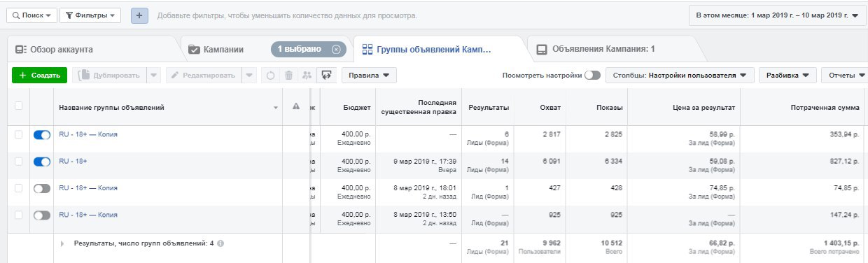
Task: Check the box for the 147,24 р. row
Action: click(x=18, y=215)
